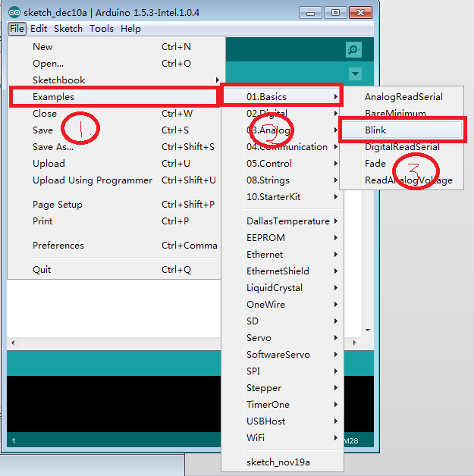This screenshot has height=476, width=474.
Task: Choose Quit in the File menu
Action: click(115, 270)
